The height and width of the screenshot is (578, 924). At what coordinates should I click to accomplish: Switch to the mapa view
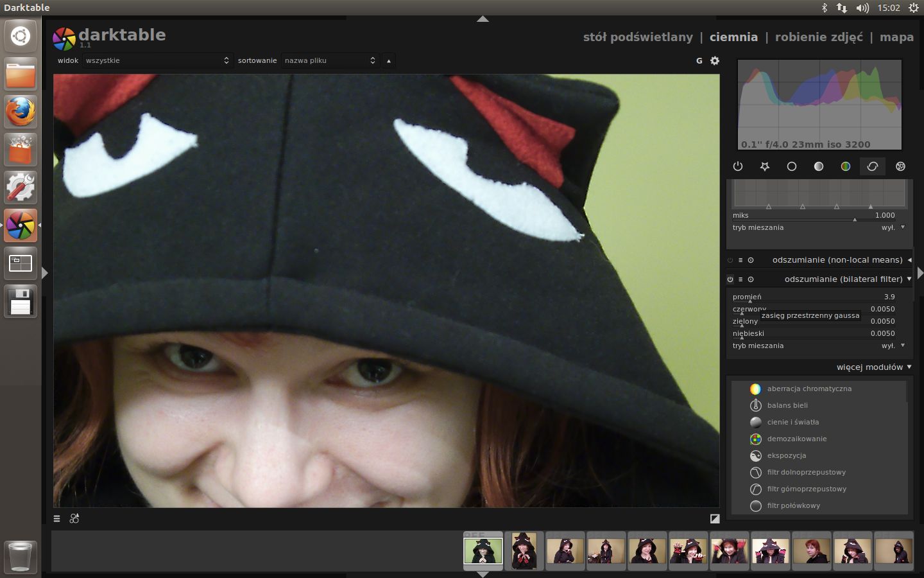[x=896, y=37]
